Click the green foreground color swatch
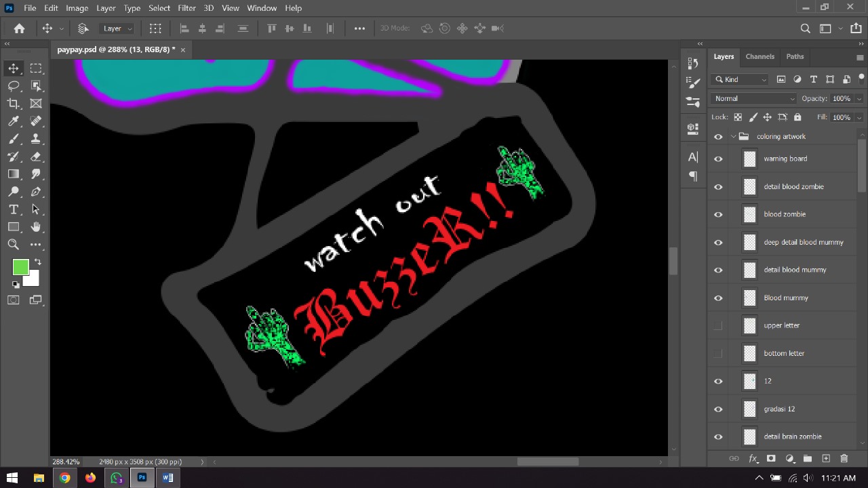Viewport: 868px width, 488px height. point(20,268)
